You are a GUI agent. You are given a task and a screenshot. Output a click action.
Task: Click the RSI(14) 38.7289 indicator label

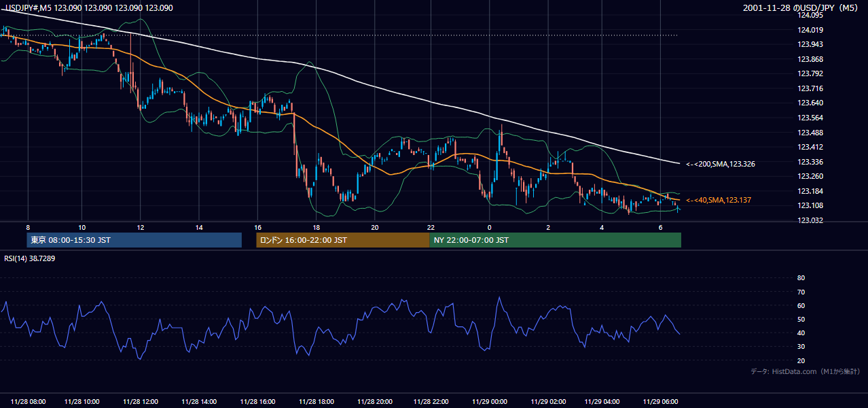coord(30,259)
